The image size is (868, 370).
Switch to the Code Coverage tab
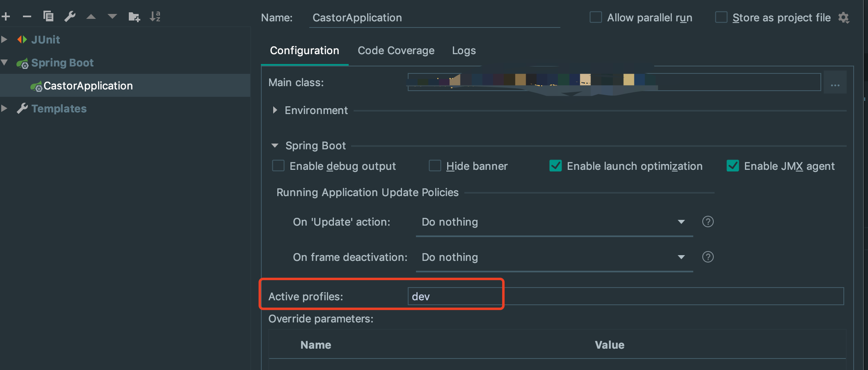point(396,50)
